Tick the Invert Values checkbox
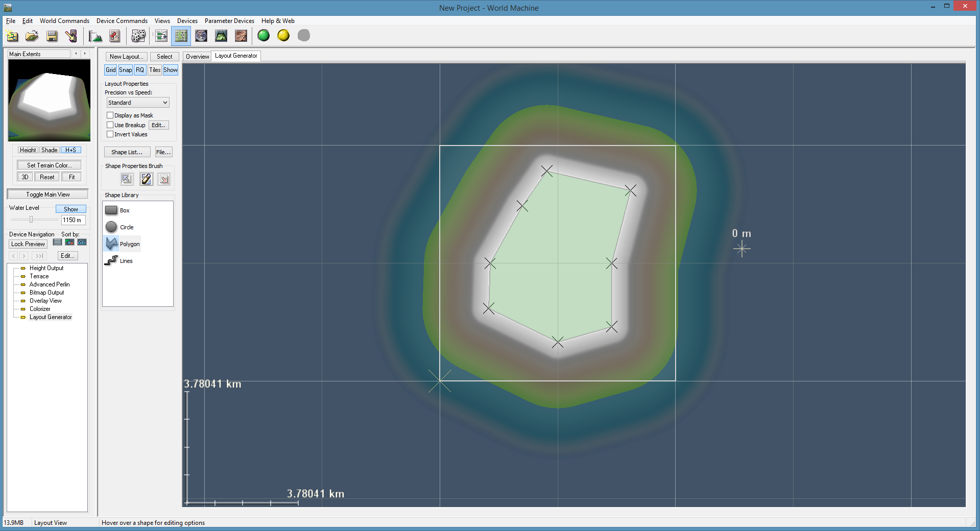 pyautogui.click(x=110, y=134)
